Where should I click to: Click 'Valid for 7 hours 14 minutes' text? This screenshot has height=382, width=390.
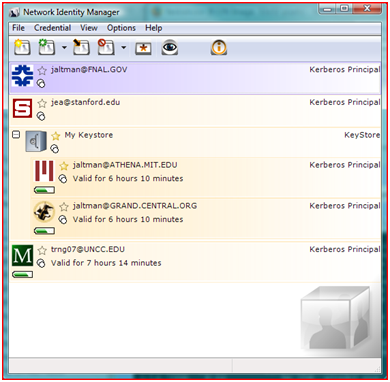pyautogui.click(x=106, y=263)
